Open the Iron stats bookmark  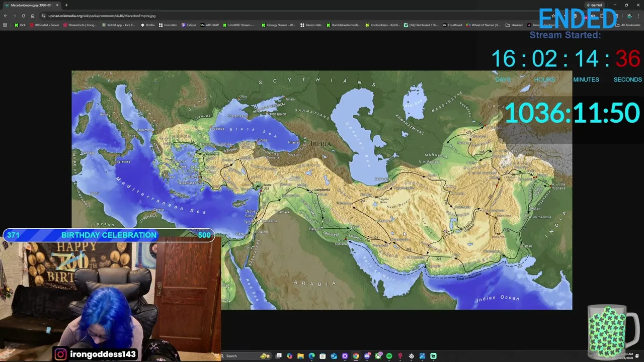point(168,25)
